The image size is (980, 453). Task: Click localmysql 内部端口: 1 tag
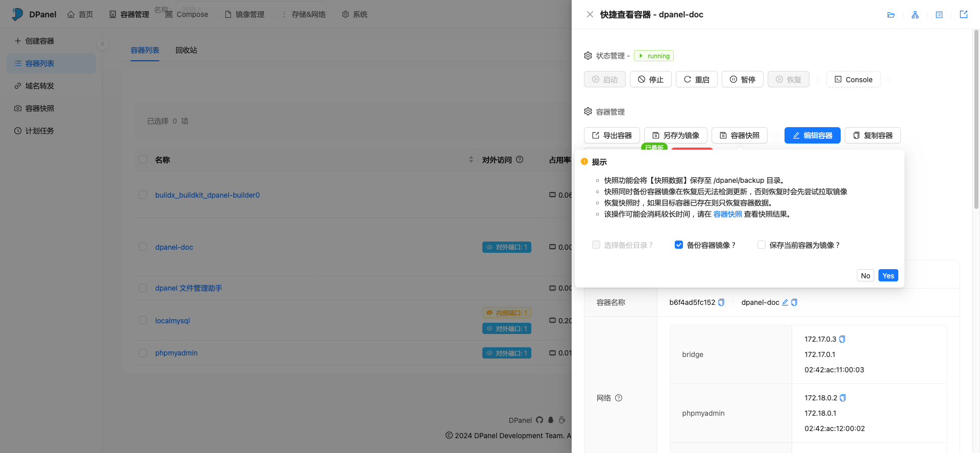(x=507, y=313)
